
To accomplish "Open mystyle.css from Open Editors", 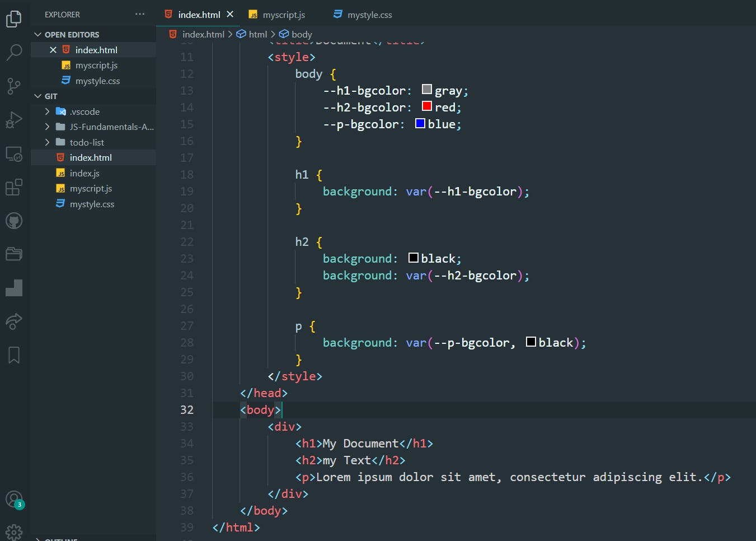I will [x=97, y=81].
